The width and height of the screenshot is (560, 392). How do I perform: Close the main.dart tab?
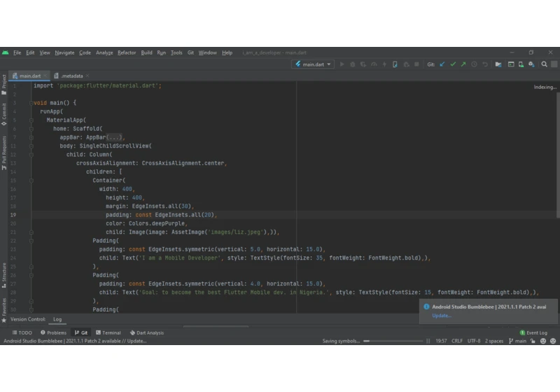(45, 76)
